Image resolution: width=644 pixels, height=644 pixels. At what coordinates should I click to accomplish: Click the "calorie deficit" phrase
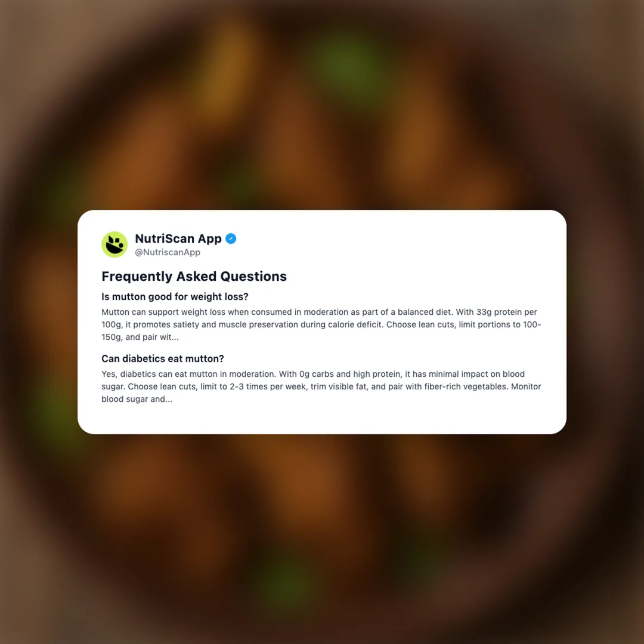pyautogui.click(x=355, y=324)
